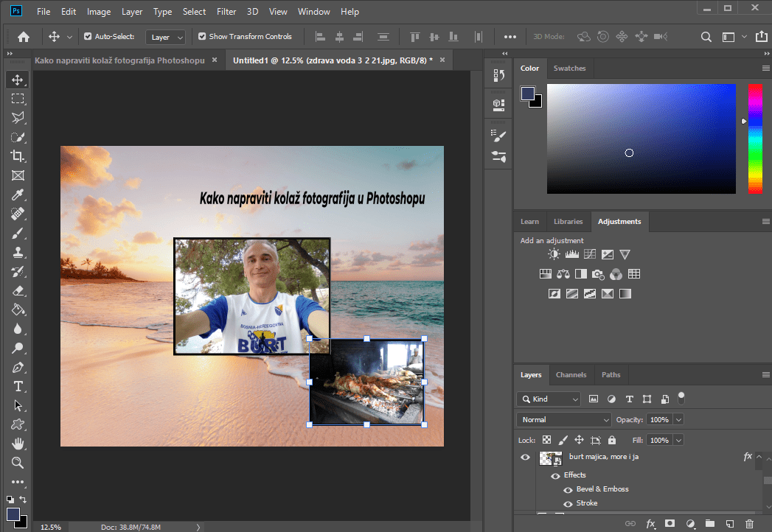Screen dimensions: 772x532
Task: Switch to the Channels tab
Action: [x=571, y=375]
